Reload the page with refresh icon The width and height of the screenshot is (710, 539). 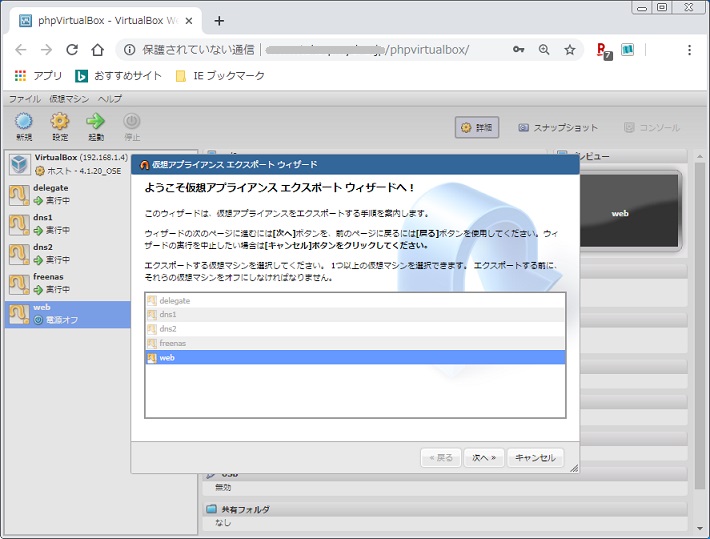coord(72,49)
